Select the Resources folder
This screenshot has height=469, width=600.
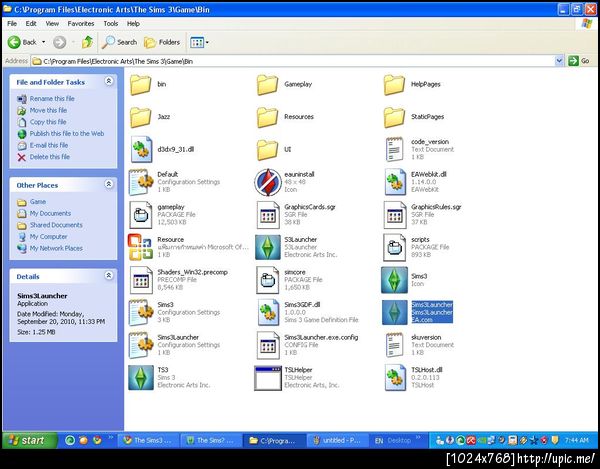pos(268,117)
